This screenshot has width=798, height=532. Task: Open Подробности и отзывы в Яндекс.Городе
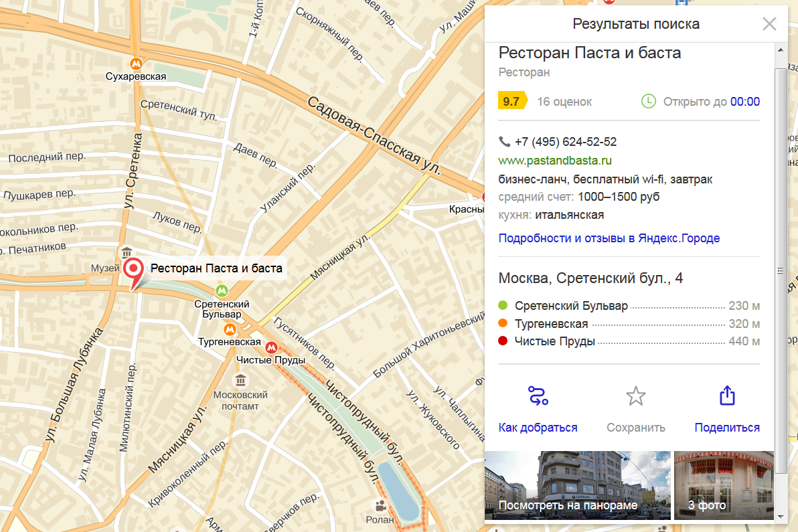tap(609, 238)
